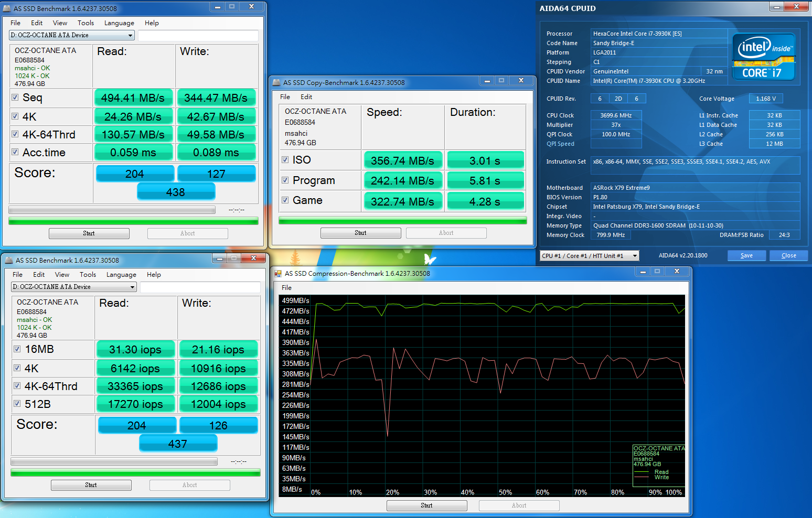
Task: Uncheck the Seq test checkbox
Action: (15, 97)
